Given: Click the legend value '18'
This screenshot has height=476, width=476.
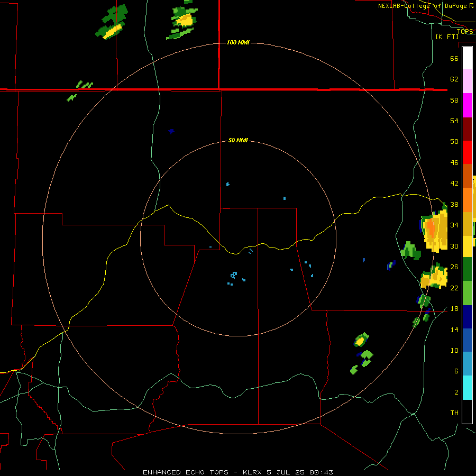Looking at the screenshot, I should pyautogui.click(x=454, y=309).
